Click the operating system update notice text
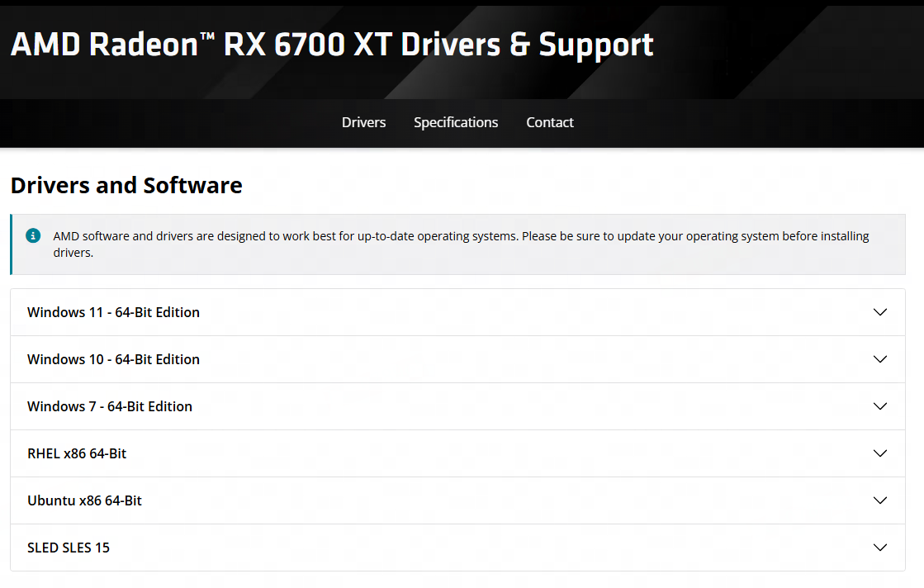 (x=461, y=244)
